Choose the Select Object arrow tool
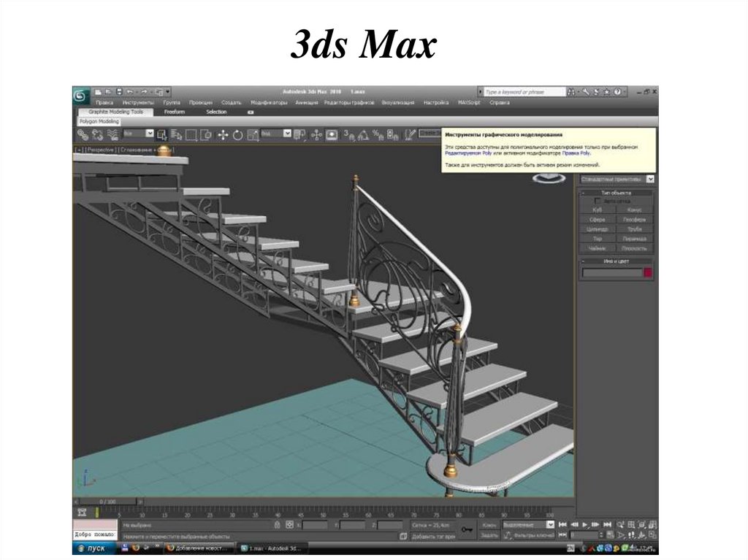 click(x=161, y=136)
